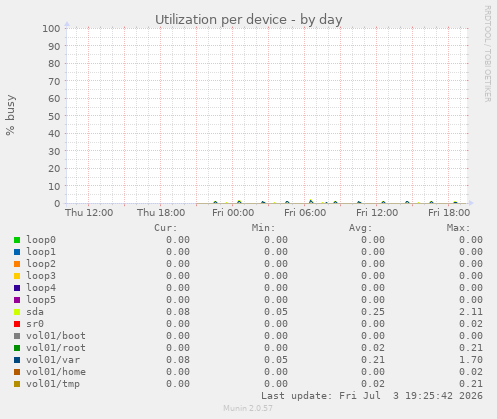Click the % busy axis label

click(10, 115)
